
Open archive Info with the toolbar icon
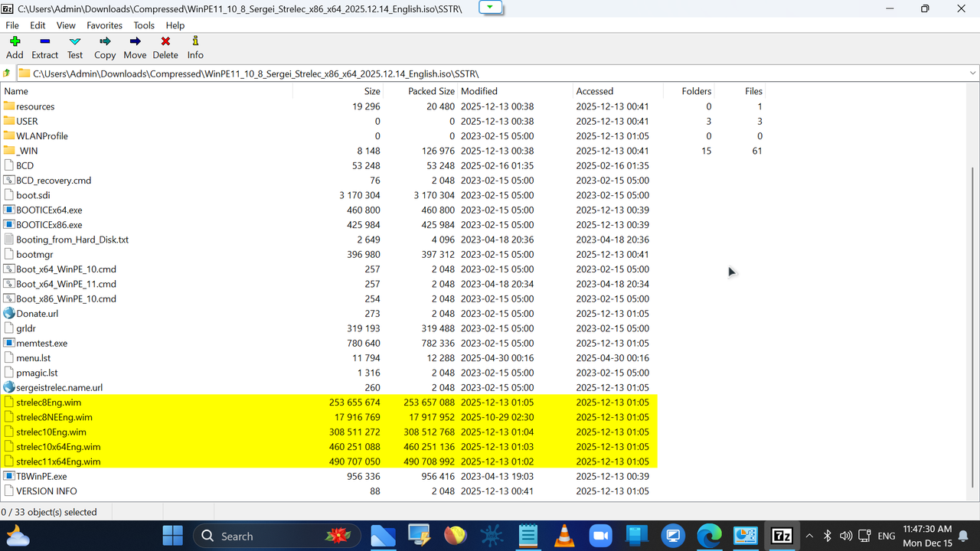(195, 46)
